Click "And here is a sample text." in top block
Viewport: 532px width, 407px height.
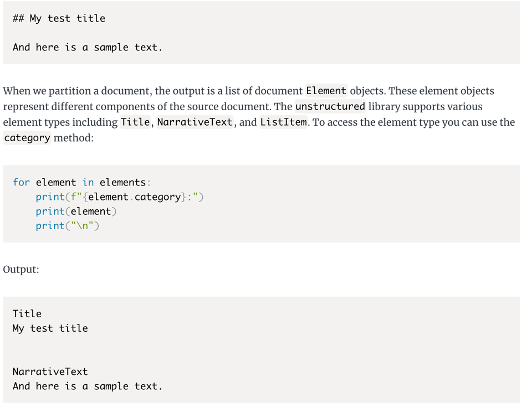86,47
